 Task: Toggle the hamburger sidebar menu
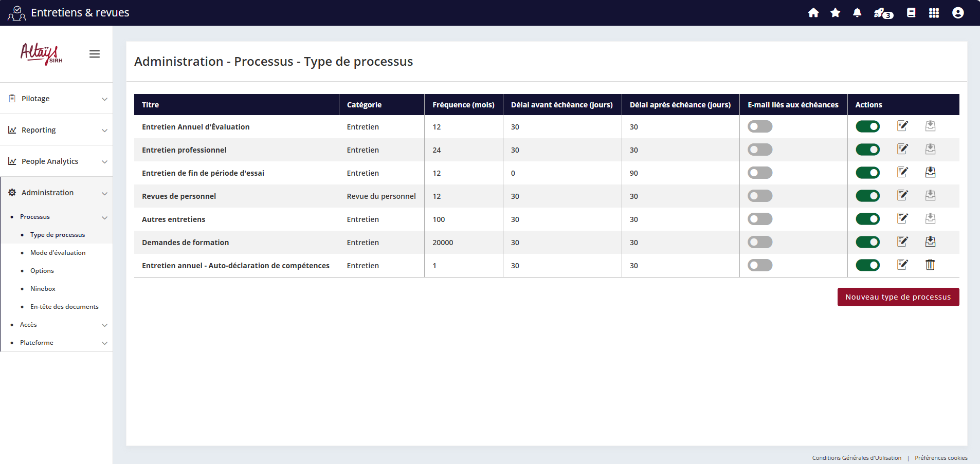(95, 54)
